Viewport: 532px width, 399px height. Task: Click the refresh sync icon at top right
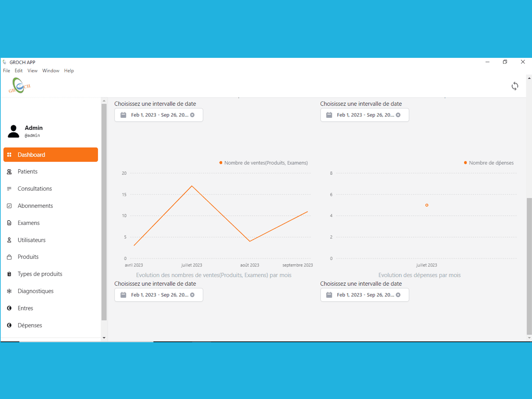point(515,86)
